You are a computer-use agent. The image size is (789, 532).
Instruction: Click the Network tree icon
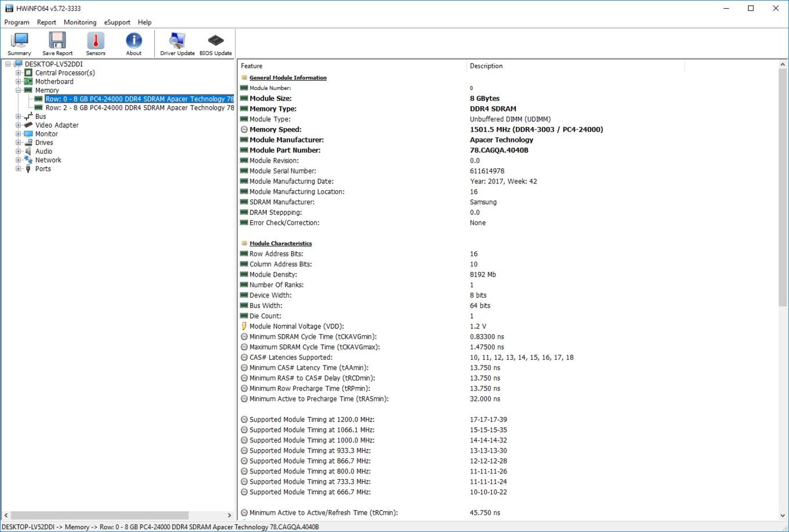[x=28, y=160]
